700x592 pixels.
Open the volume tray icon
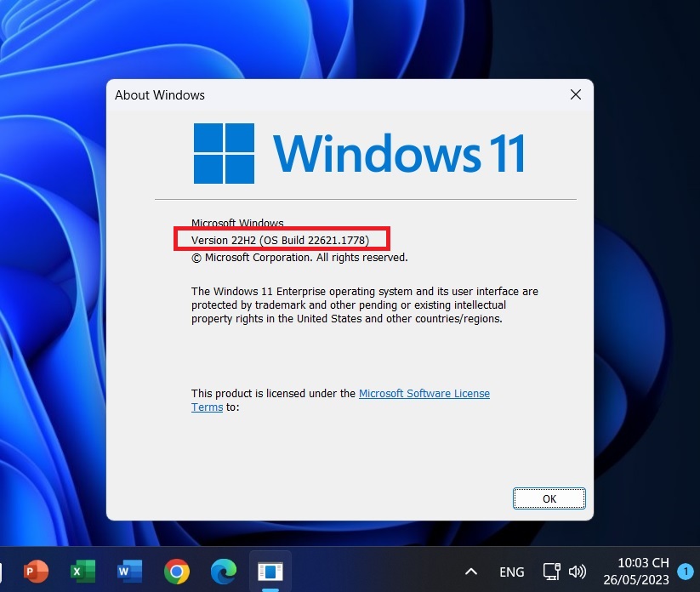[578, 572]
